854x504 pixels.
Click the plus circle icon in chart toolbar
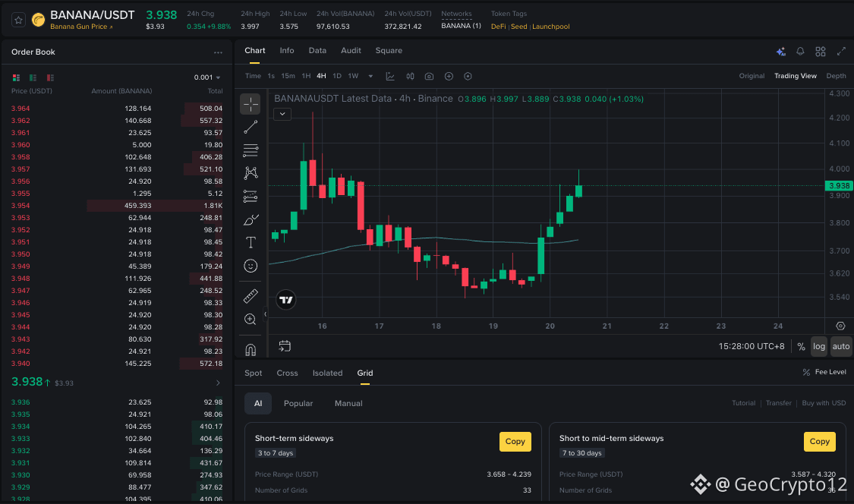(449, 76)
